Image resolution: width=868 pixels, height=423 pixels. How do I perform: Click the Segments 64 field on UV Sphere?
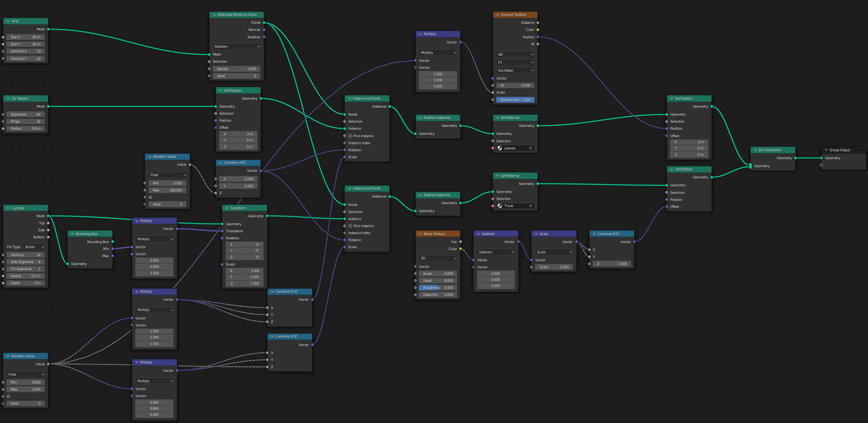[26, 114]
